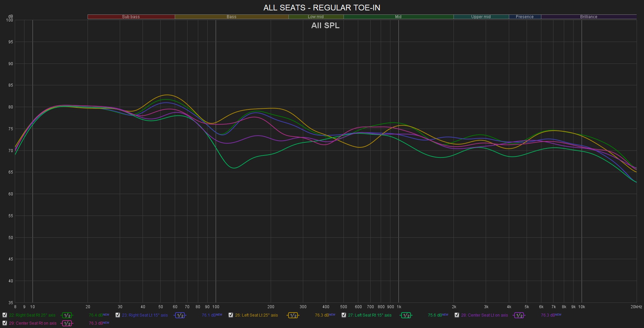Uncheck the 26: Left Seat Lt 25° axis trace
This screenshot has width=644, height=328.
coord(231,315)
